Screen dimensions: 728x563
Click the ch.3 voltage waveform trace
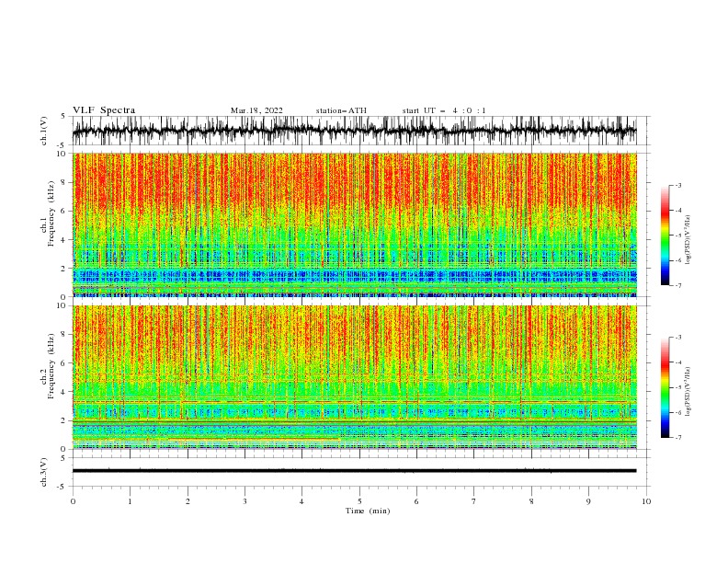pyautogui.click(x=354, y=471)
